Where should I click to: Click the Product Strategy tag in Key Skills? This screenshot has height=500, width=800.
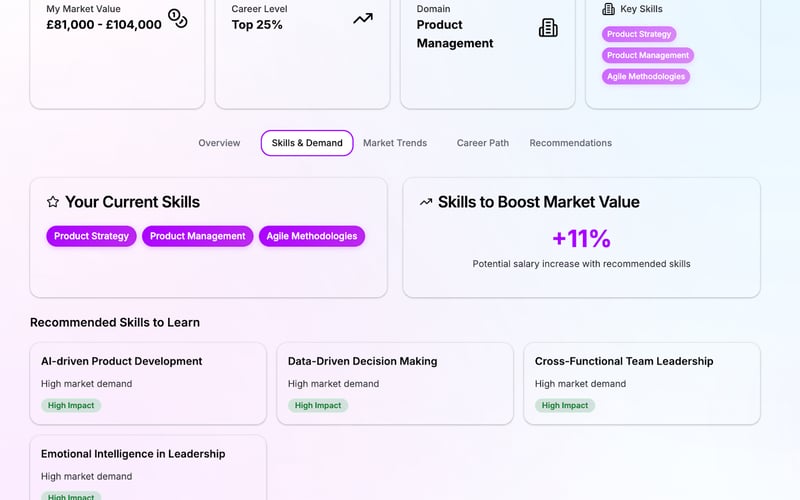point(639,34)
